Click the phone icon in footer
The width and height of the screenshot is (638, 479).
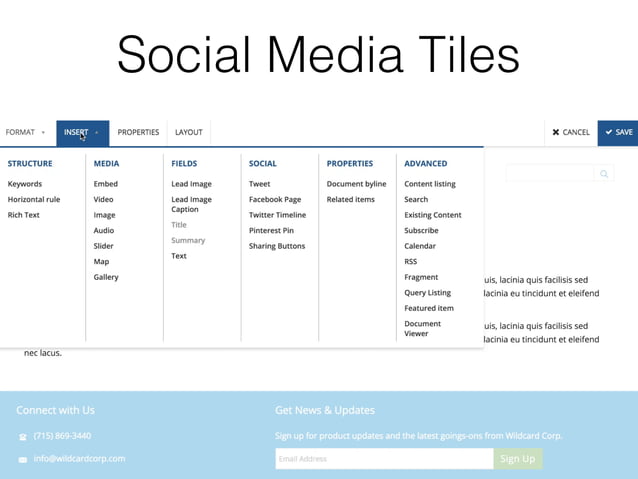tap(23, 437)
